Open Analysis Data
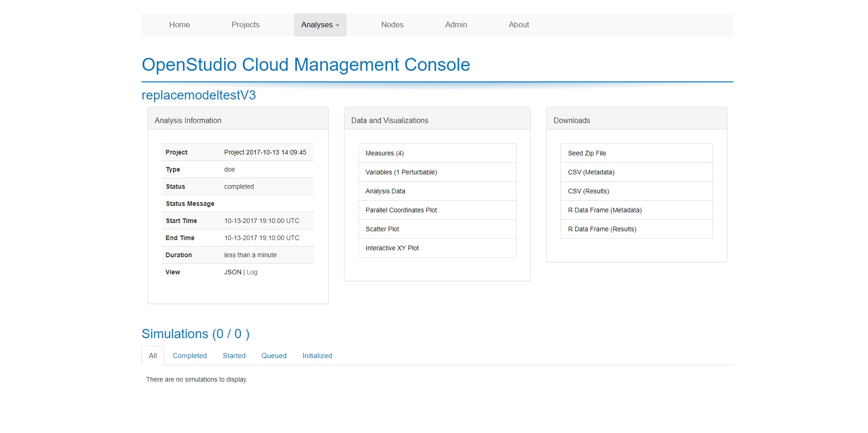The width and height of the screenshot is (868, 433). tap(437, 191)
